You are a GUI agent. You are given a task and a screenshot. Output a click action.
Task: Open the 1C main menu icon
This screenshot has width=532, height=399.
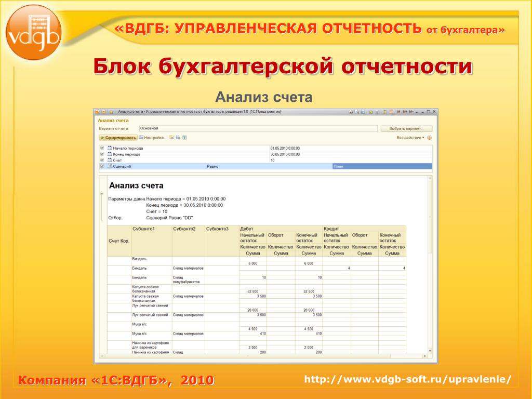tap(97, 112)
